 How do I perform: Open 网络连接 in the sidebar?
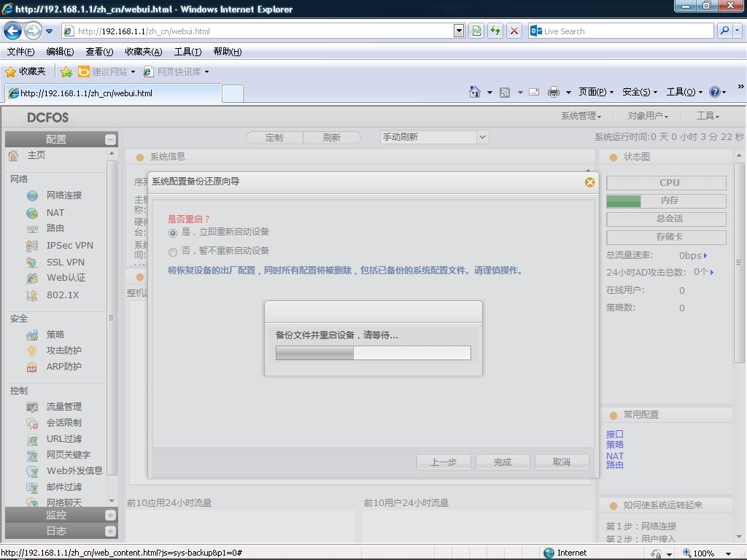pos(64,195)
